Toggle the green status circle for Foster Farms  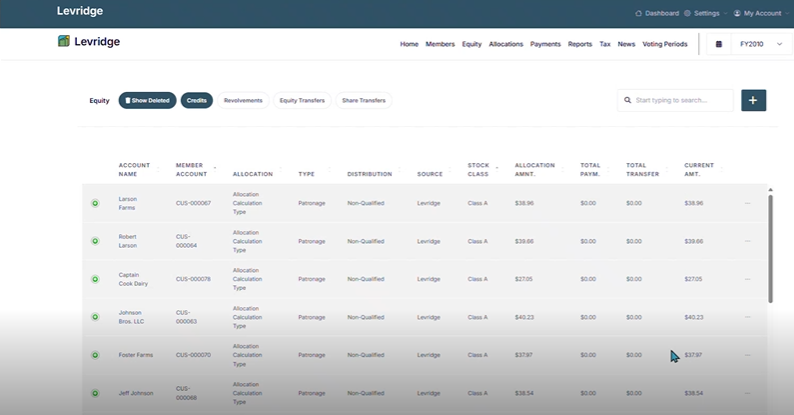pos(95,354)
